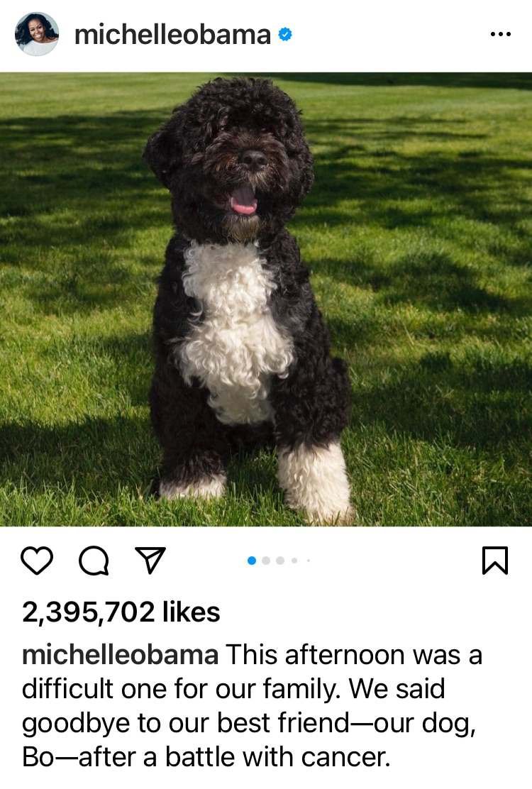Save the post with the bookmark icon

click(x=495, y=560)
